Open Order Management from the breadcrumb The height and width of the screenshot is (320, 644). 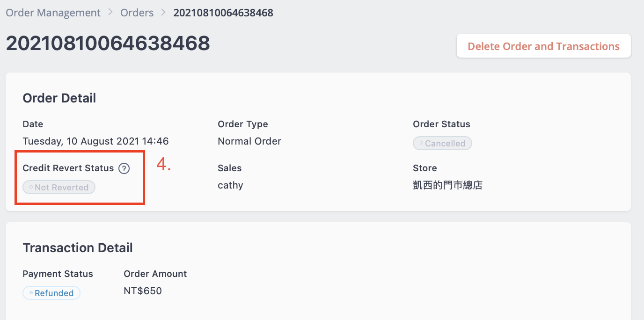(52, 13)
